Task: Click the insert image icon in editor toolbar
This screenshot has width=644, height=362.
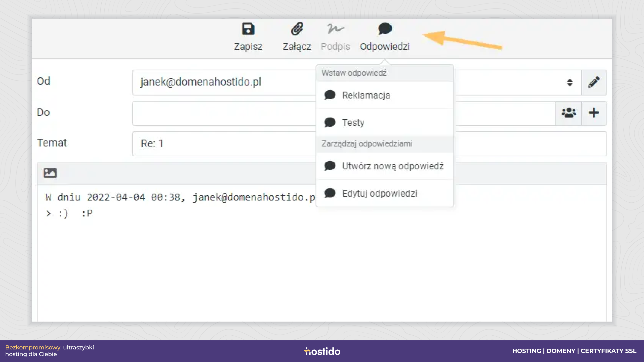Action: point(50,173)
